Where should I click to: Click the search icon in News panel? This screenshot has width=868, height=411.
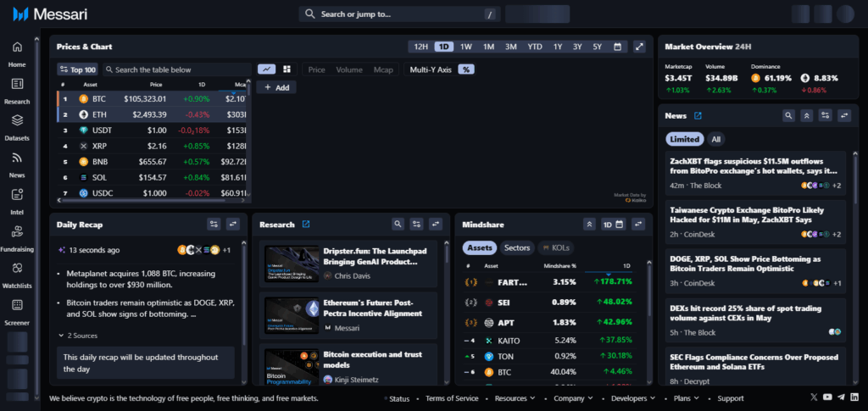tap(788, 115)
